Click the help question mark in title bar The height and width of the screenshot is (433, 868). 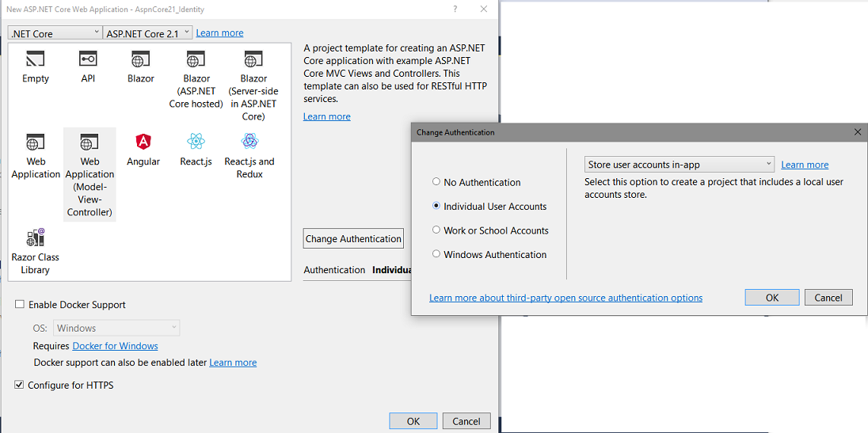[455, 9]
